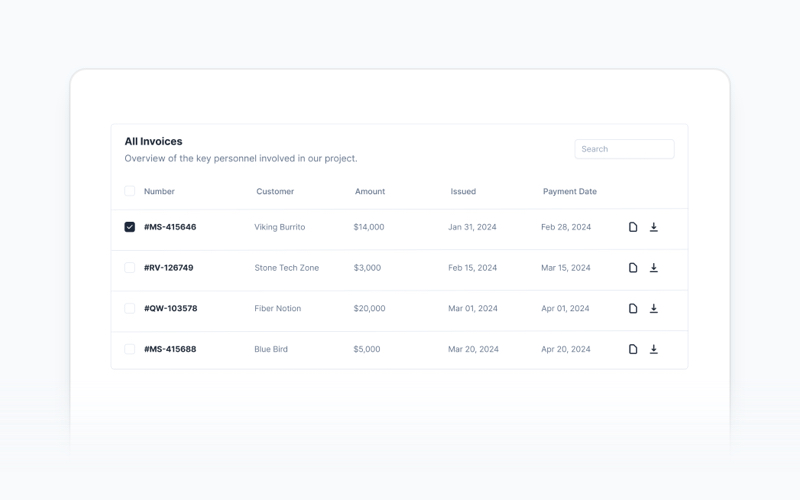This screenshot has width=800, height=500.
Task: Click issued date Mar 20, 2024
Action: pyautogui.click(x=473, y=349)
